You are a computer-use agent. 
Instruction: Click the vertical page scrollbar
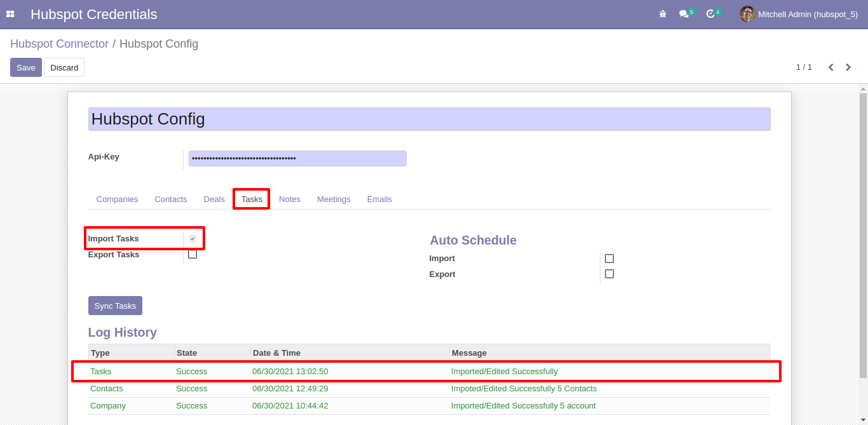(863, 235)
